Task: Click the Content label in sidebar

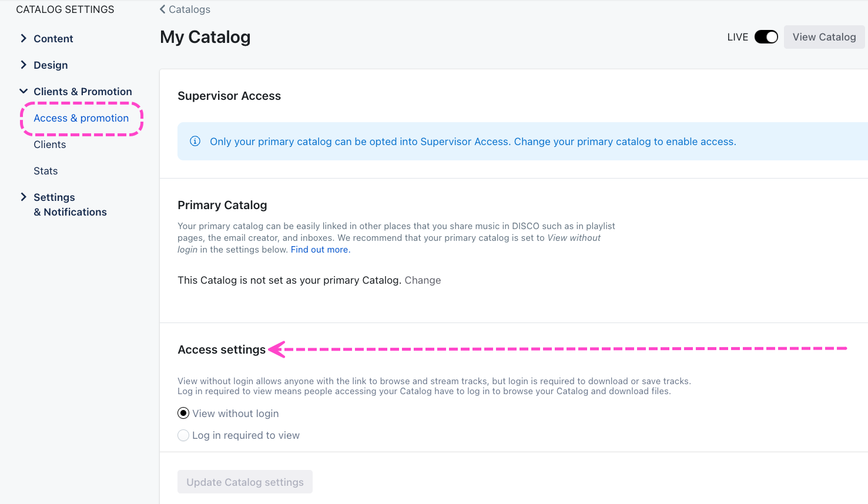Action: [x=53, y=39]
